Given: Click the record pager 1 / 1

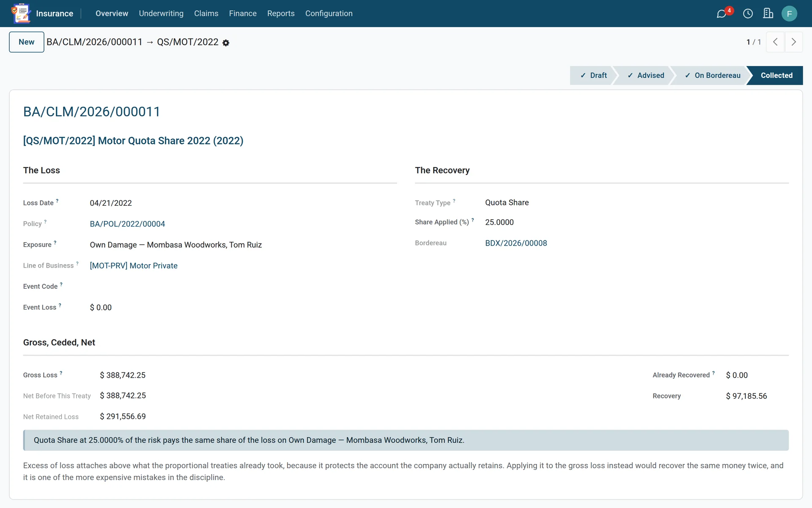Looking at the screenshot, I should [x=754, y=42].
